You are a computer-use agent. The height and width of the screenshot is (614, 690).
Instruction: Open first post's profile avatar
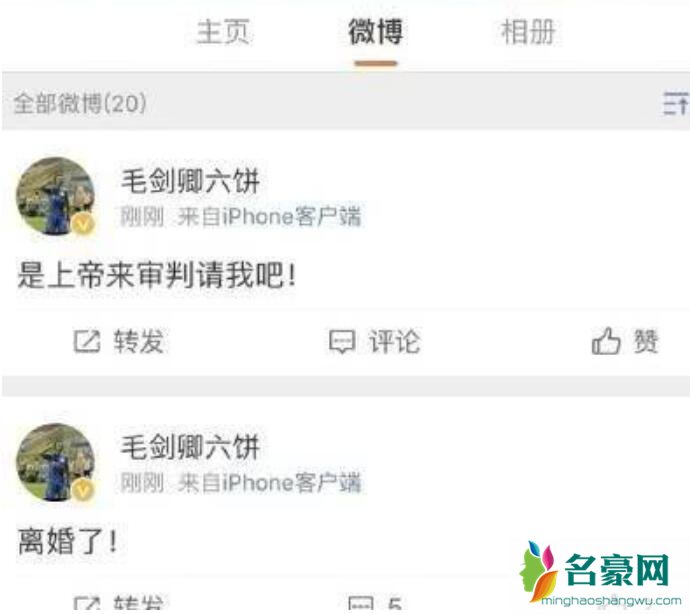click(x=55, y=196)
